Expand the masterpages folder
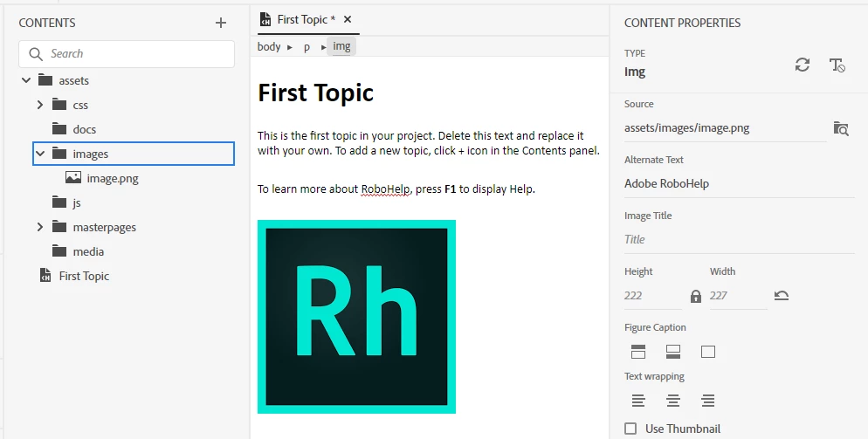Image resolution: width=868 pixels, height=439 pixels. 40,227
